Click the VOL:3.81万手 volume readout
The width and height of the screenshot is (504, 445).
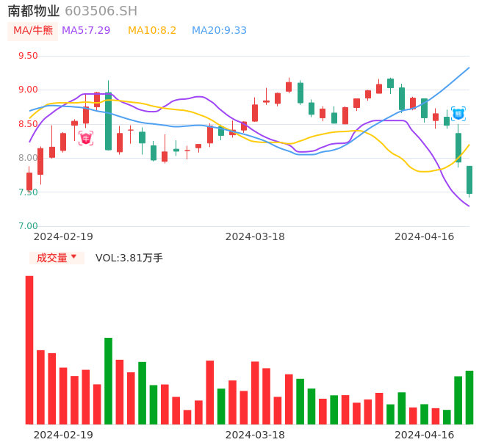[x=129, y=258]
